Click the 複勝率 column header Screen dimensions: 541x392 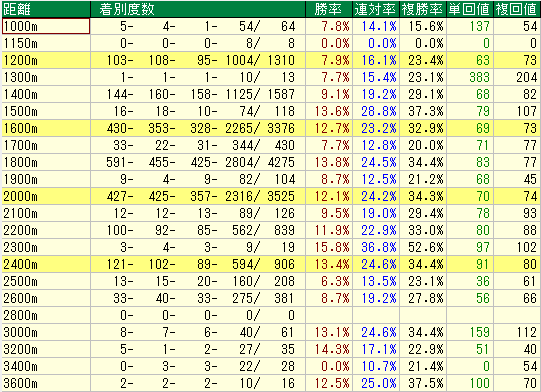[423, 9]
